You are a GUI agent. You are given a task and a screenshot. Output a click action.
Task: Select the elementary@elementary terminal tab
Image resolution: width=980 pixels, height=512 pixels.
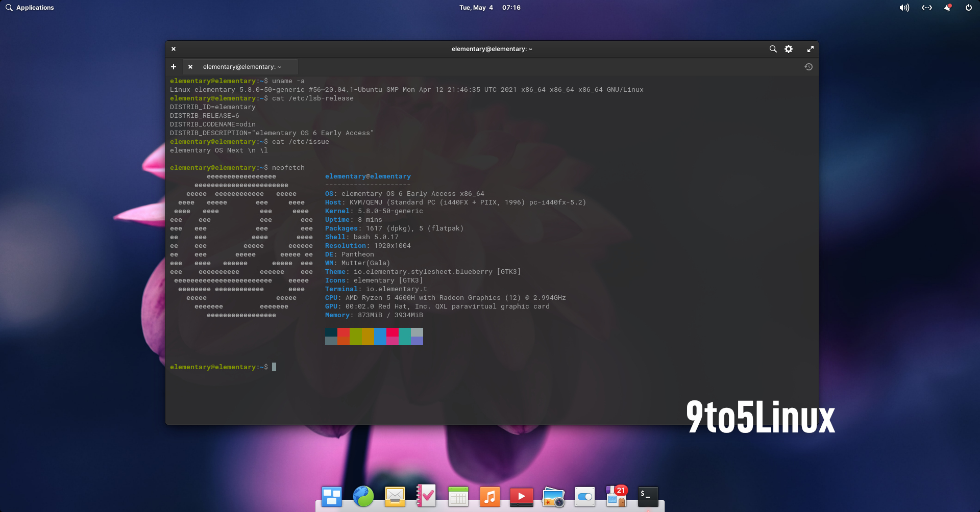pos(242,67)
